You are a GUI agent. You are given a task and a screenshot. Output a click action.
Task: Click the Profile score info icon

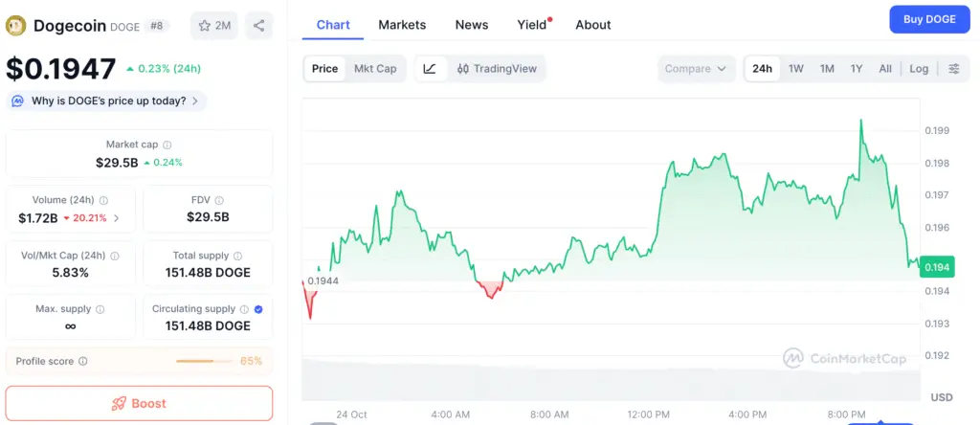point(83,362)
